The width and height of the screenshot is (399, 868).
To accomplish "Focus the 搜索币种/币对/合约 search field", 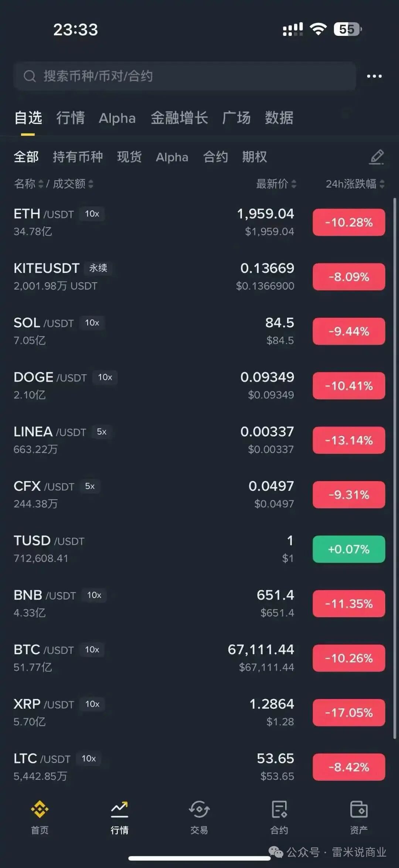I will 185,76.
